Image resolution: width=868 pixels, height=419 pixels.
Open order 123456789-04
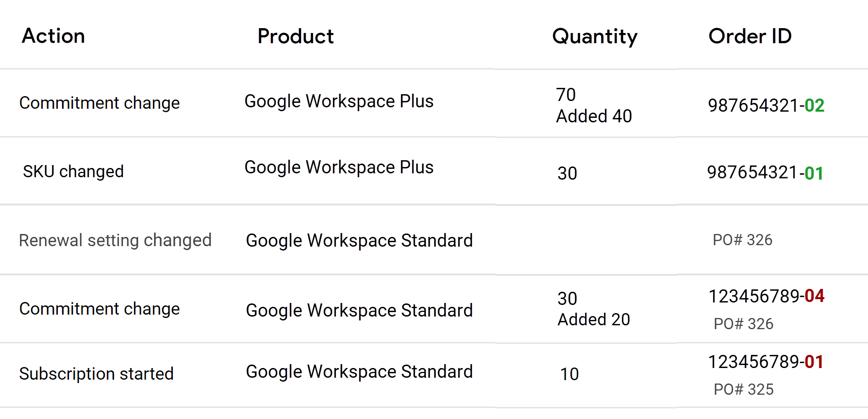coord(767,296)
